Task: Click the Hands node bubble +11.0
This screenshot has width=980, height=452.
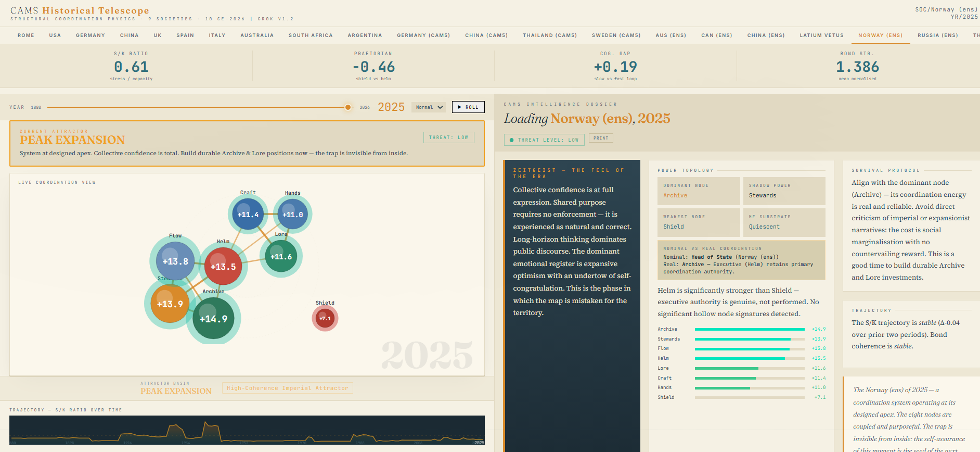Action: [x=292, y=214]
